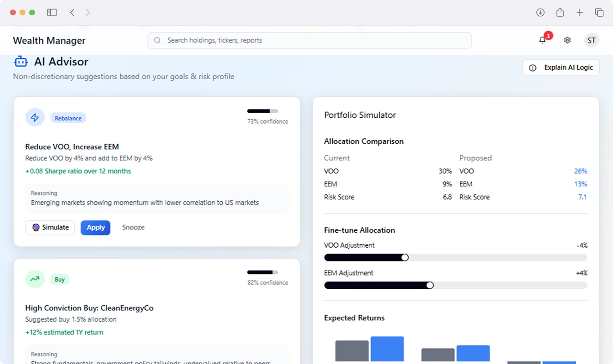The image size is (613, 364).
Task: Go forward with the browser arrow
Action: point(88,12)
